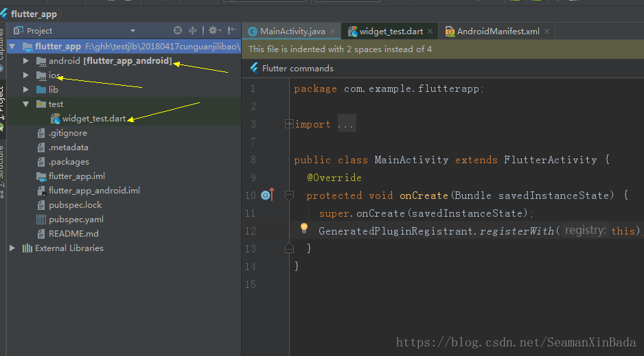Click the locate/scroll from source icon
Viewport: 644px width, 356px height.
pos(177,30)
